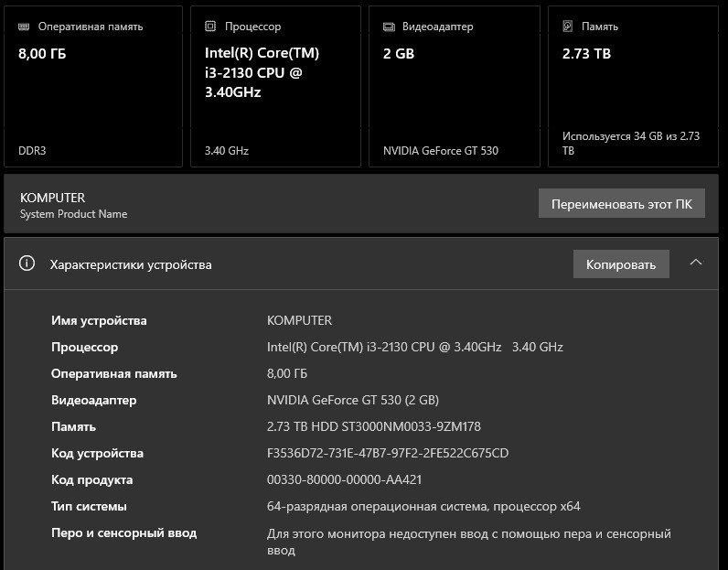The width and height of the screenshot is (728, 570).
Task: Select the 00330-80000-00000-AA421 product code
Action: click(345, 479)
